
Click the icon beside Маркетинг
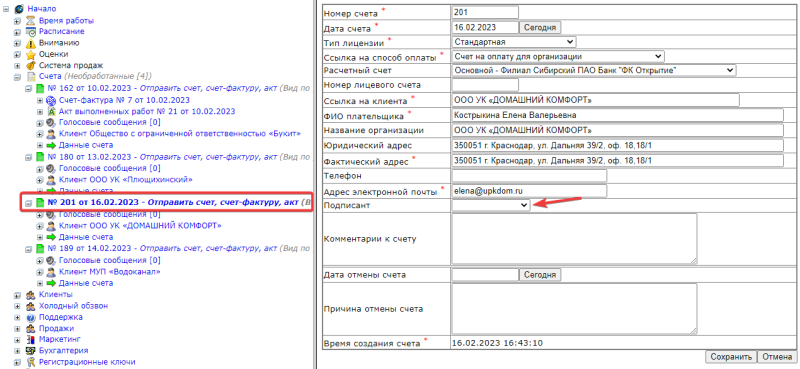[31, 339]
